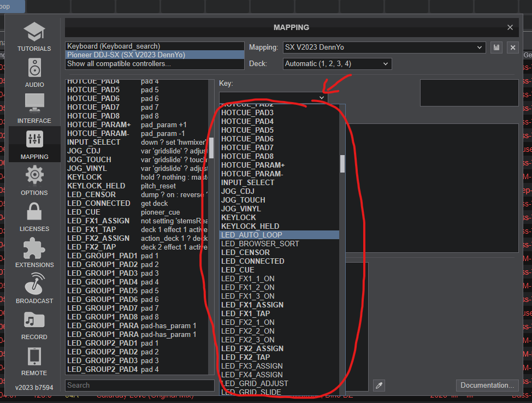Collapse the Key dropdown using its arrow
The width and height of the screenshot is (532, 403).
tap(321, 98)
